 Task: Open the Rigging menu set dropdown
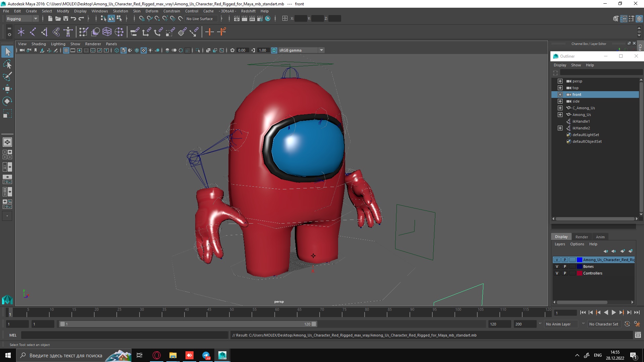click(x=22, y=19)
